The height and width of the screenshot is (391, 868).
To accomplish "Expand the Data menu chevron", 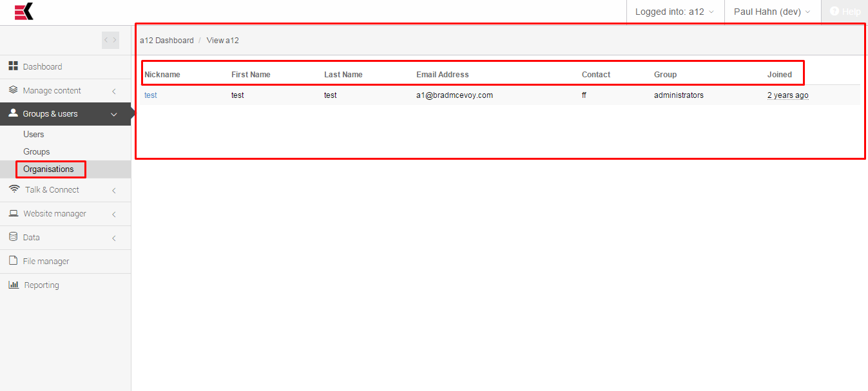I will point(114,238).
